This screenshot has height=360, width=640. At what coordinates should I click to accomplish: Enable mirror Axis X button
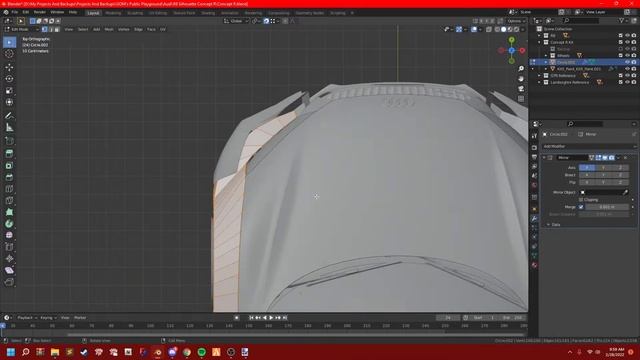(x=587, y=167)
